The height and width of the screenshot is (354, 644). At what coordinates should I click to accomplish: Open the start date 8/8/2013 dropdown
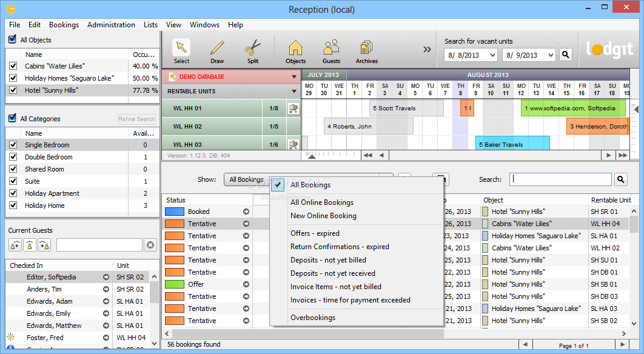492,55
